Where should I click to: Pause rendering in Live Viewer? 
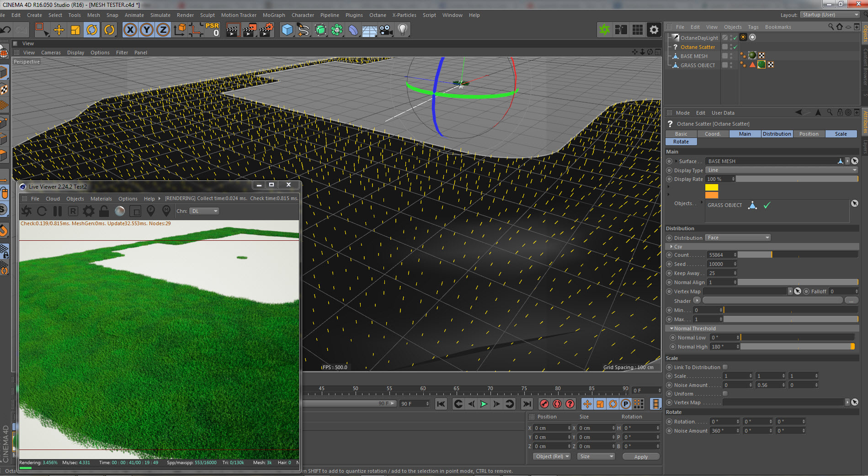click(58, 211)
